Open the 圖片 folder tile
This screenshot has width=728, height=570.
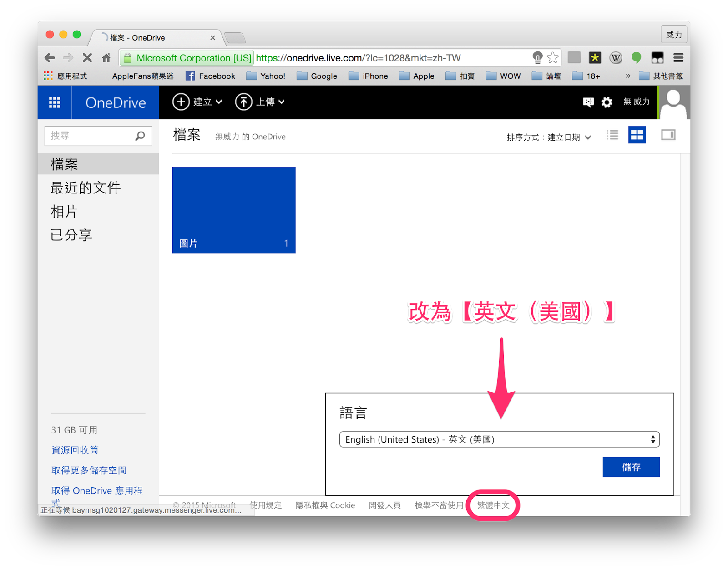pyautogui.click(x=234, y=210)
